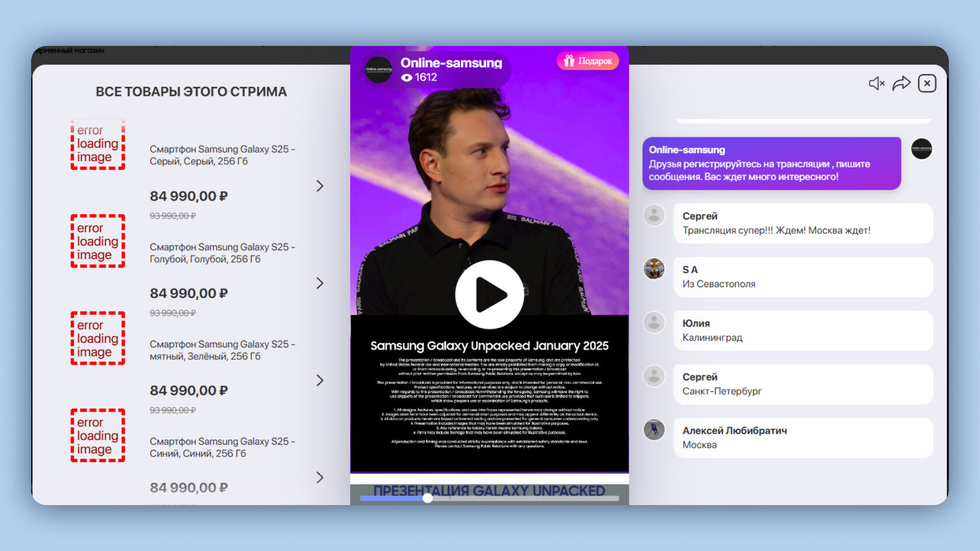
Task: Mute the stream sound via speaker icon
Action: 877,83
